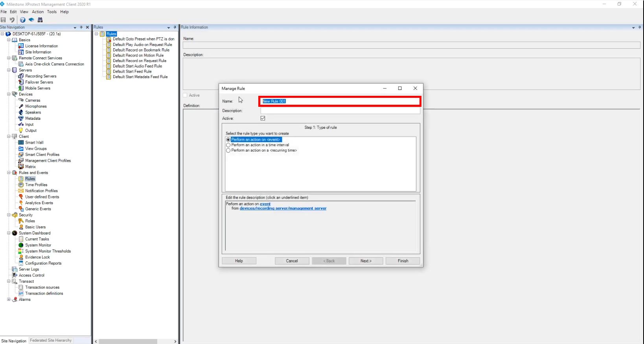Viewport: 644px width, 344px height.
Task: Click the rule Name input field
Action: pyautogui.click(x=340, y=101)
